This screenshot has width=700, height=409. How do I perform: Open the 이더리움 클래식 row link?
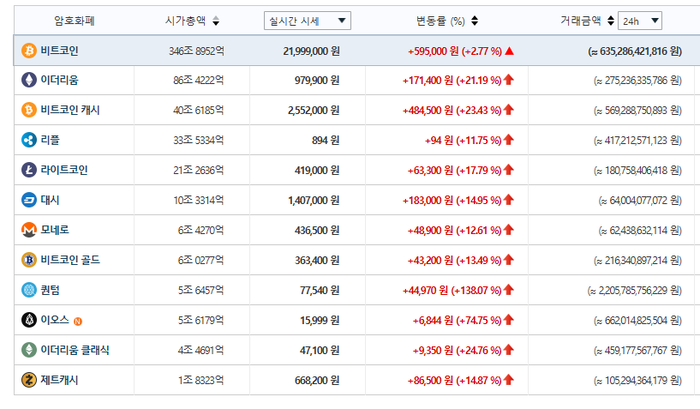point(75,350)
